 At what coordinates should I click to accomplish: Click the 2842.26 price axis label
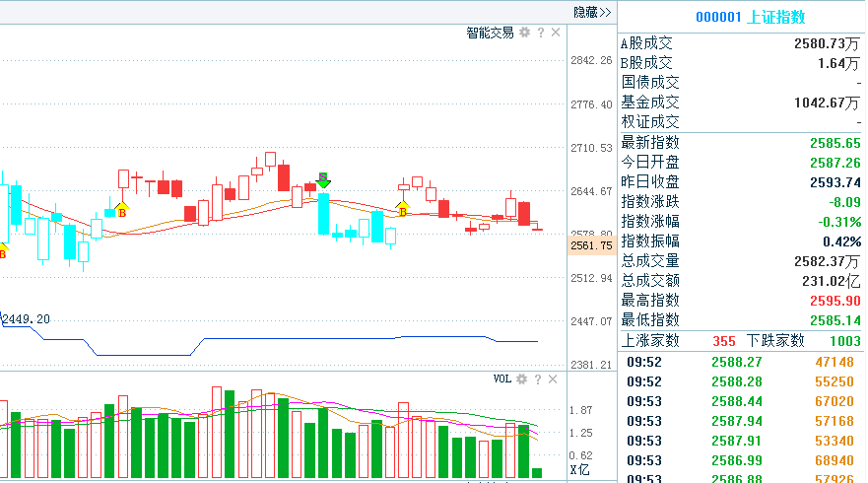pyautogui.click(x=591, y=60)
